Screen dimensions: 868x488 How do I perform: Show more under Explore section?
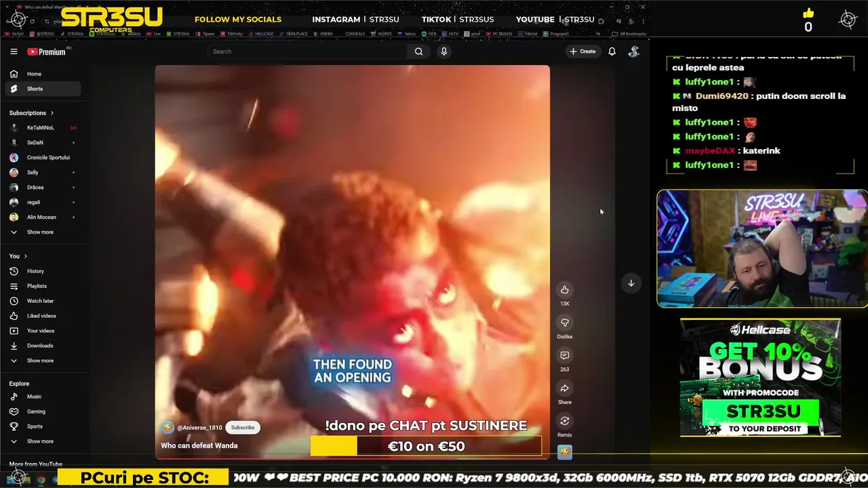[x=43, y=441]
